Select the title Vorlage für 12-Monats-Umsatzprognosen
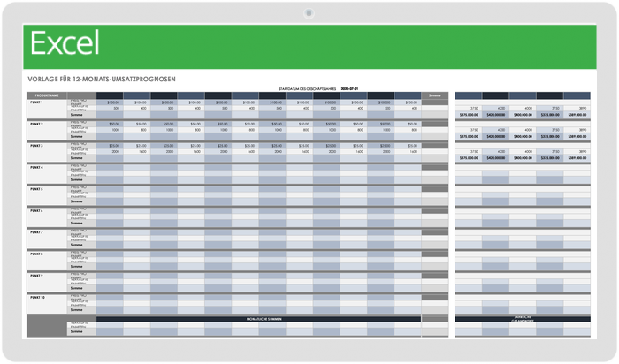 tap(102, 78)
